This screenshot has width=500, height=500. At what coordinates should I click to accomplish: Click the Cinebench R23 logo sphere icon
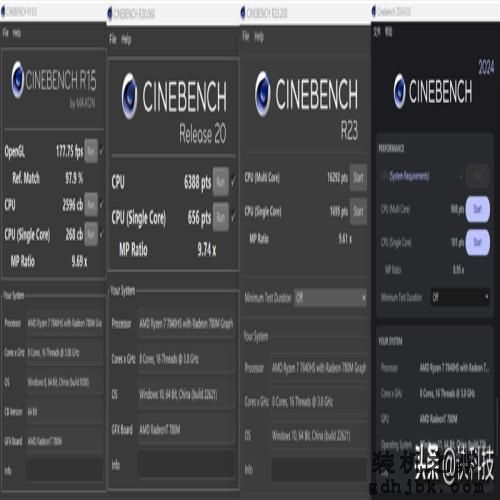263,94
